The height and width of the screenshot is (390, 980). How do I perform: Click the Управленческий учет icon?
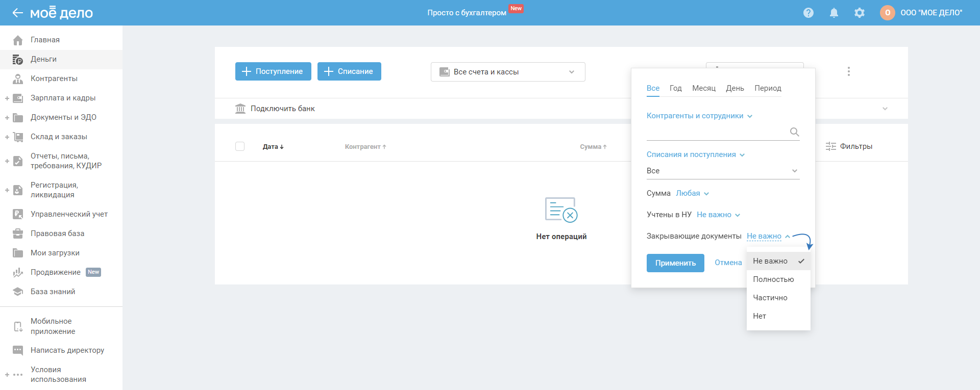pyautogui.click(x=18, y=214)
